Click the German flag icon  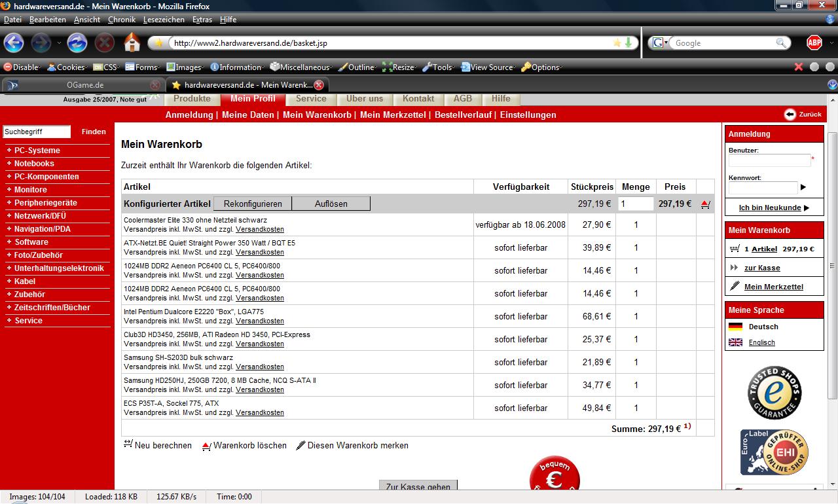coord(735,327)
